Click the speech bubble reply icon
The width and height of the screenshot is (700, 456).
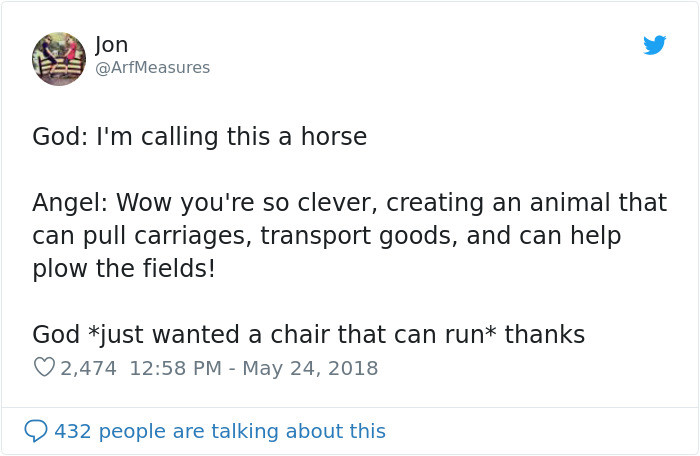(35, 431)
